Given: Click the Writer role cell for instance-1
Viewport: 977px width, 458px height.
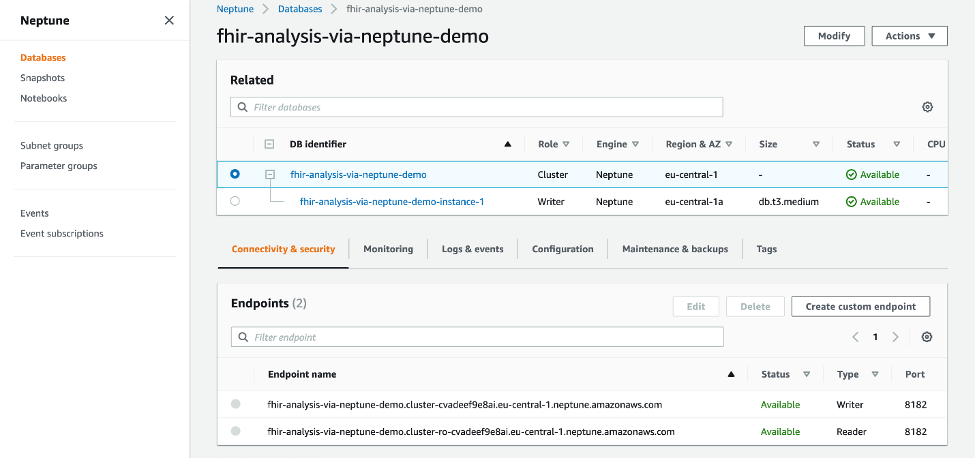Looking at the screenshot, I should (x=551, y=202).
